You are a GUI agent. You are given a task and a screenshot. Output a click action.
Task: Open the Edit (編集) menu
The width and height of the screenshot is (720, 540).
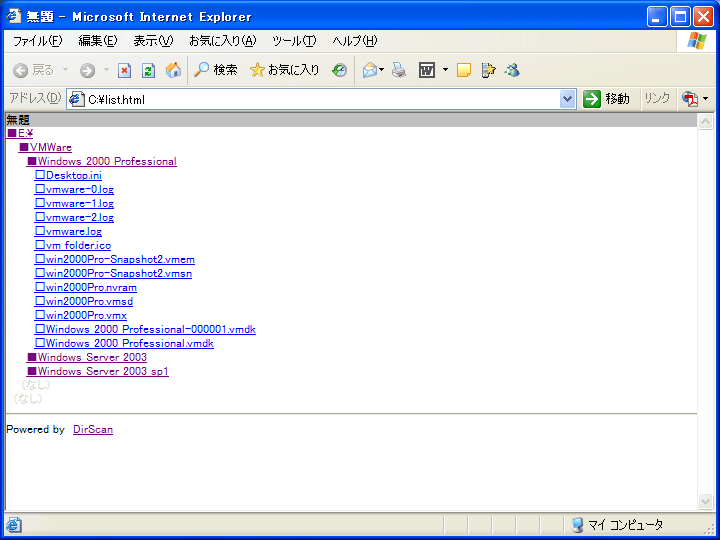[98, 41]
